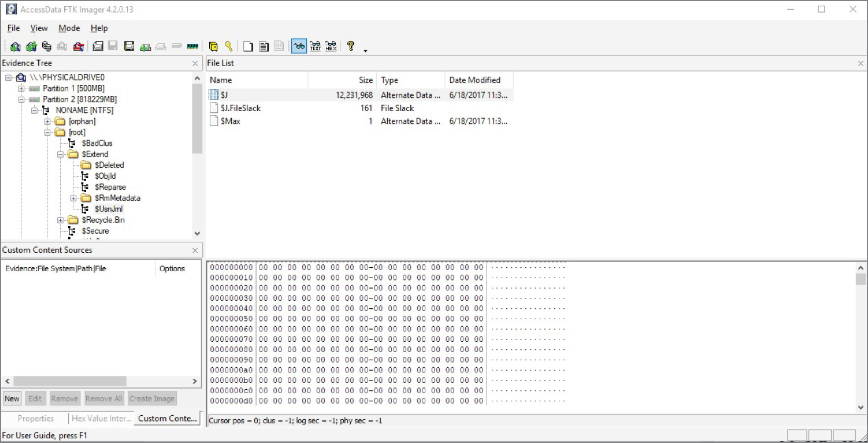Screen dimensions: 868x443
Task: Switch to Hex Value Interpreter tab
Action: click(x=101, y=419)
